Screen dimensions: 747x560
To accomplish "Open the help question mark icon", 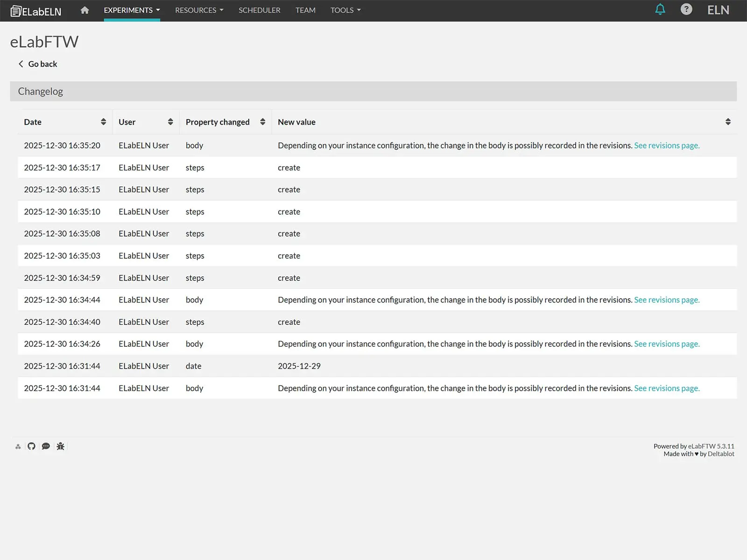I will click(686, 10).
